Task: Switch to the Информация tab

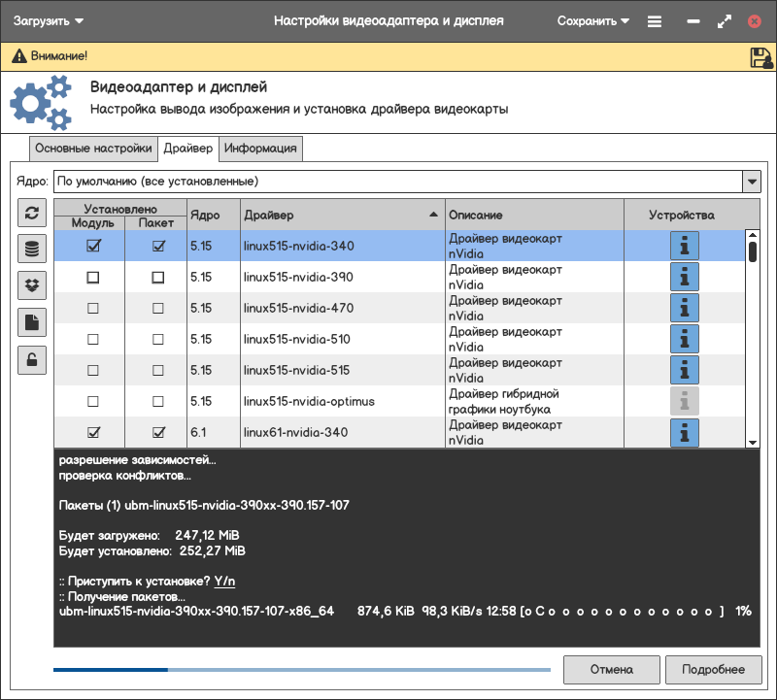Action: [260, 149]
